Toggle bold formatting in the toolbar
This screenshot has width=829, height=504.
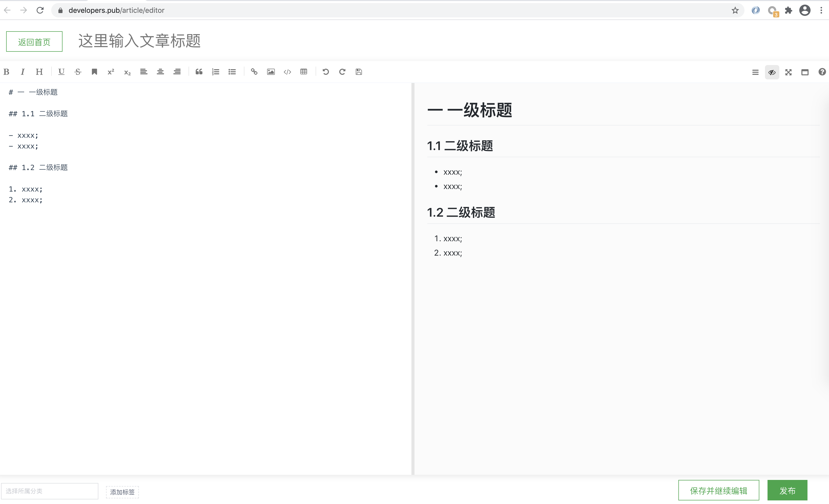pos(6,72)
